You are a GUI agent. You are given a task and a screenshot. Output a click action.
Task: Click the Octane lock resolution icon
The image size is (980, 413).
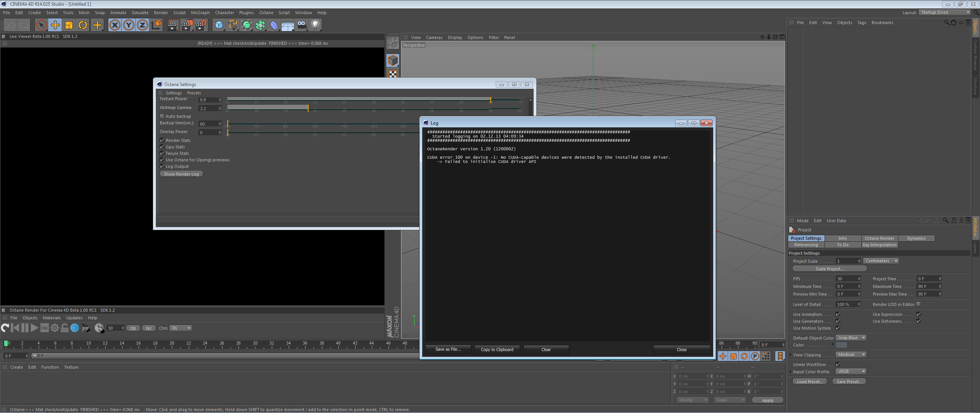tap(65, 328)
